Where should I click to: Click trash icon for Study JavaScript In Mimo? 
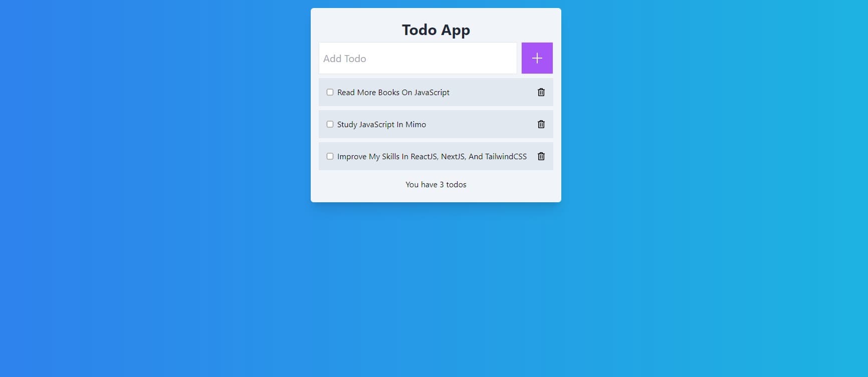click(541, 124)
